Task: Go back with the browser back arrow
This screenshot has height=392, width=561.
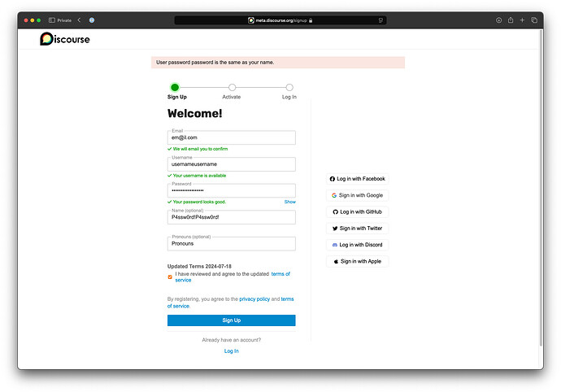Action: pyautogui.click(x=79, y=20)
